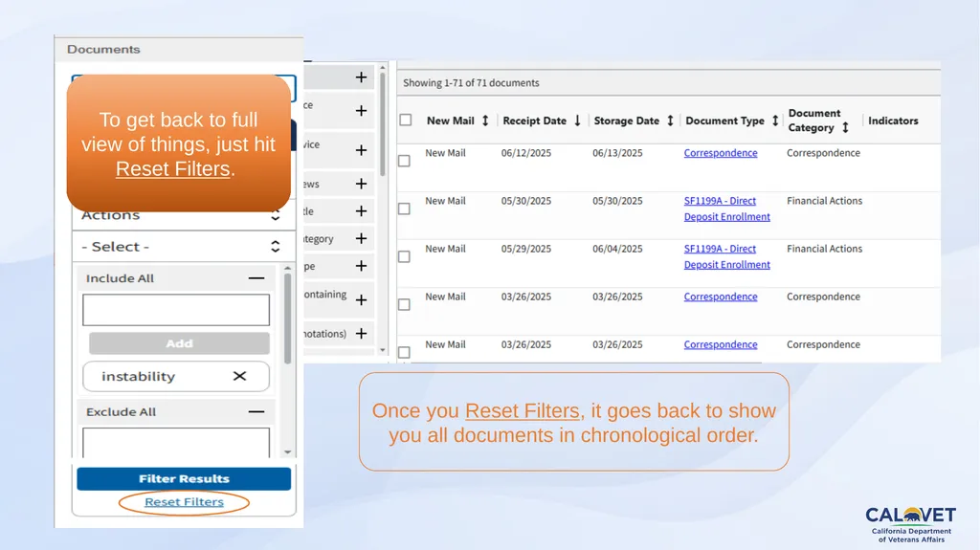Click the Filter Results button

(x=184, y=479)
